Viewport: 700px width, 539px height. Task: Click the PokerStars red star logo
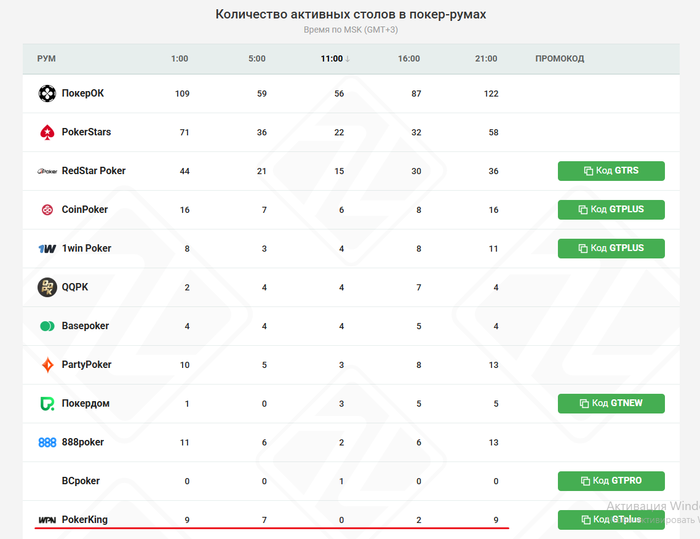pyautogui.click(x=47, y=132)
